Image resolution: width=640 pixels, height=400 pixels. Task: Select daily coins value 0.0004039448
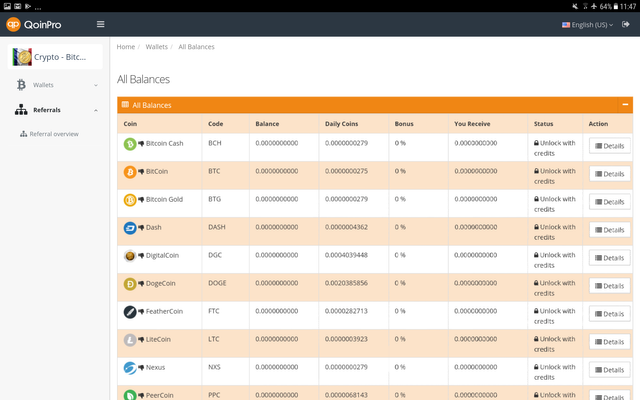click(346, 255)
